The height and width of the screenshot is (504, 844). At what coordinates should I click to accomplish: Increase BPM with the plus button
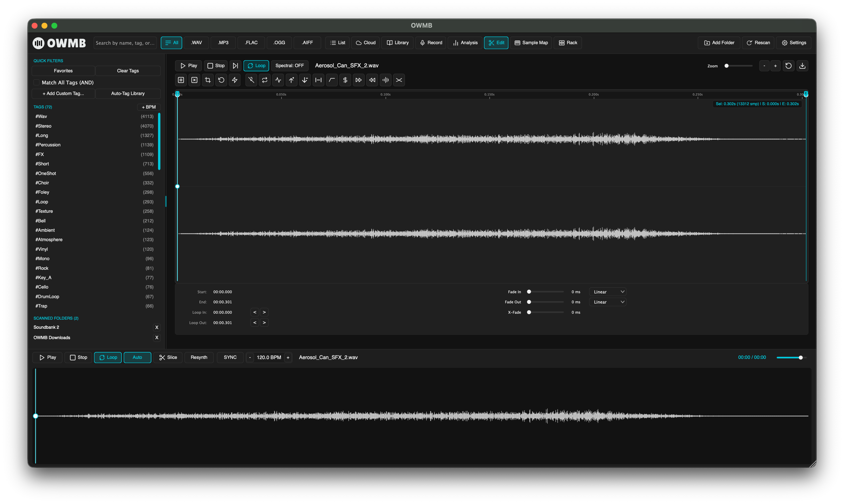(x=288, y=357)
